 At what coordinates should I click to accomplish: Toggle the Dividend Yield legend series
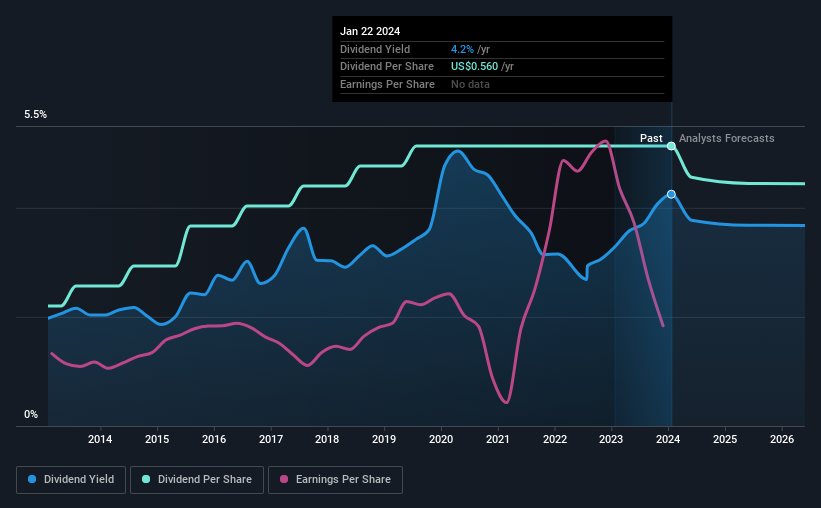pos(71,480)
